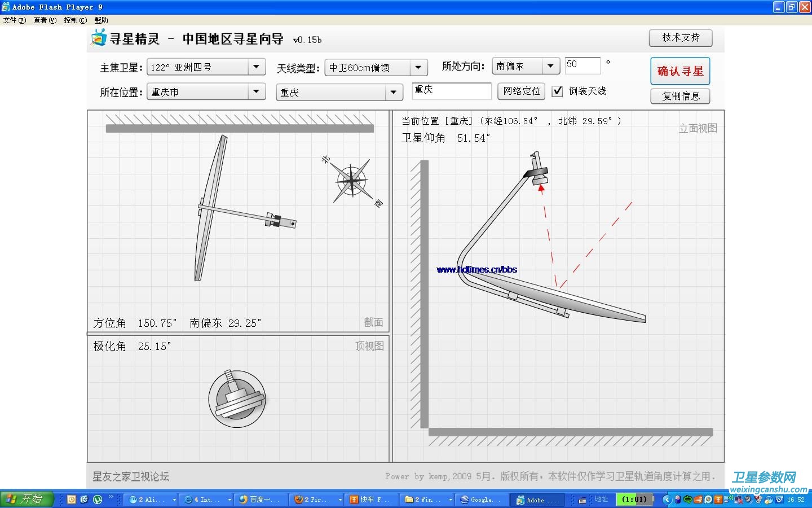
Task: Expand the 主焦卫星 satellite dropdown
Action: pos(257,67)
